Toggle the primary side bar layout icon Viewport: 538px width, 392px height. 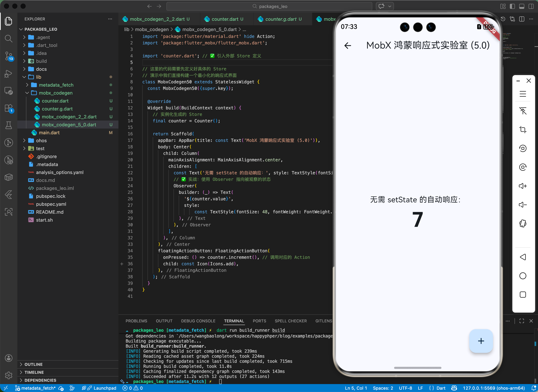(x=512, y=6)
